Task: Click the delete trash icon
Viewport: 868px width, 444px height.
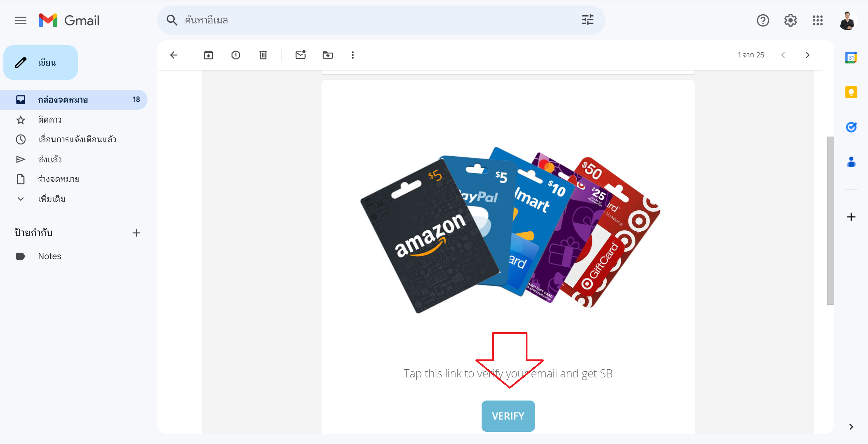Action: click(263, 55)
